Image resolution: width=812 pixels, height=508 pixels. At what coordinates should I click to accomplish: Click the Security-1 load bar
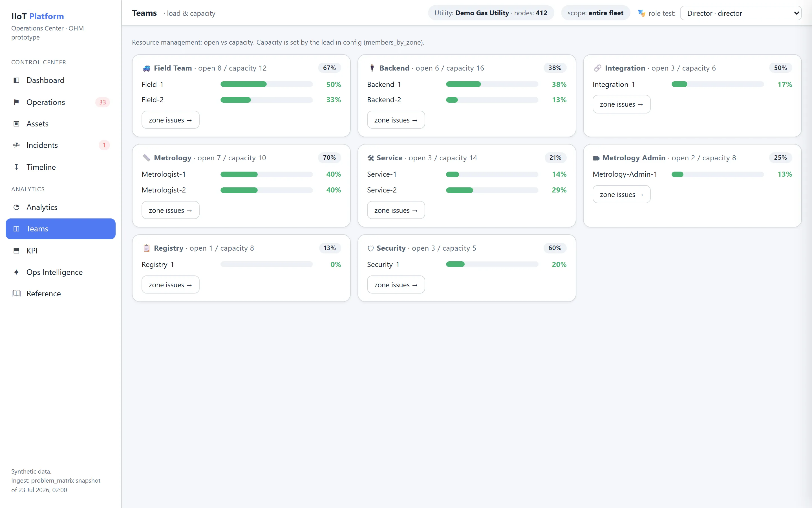coord(492,264)
